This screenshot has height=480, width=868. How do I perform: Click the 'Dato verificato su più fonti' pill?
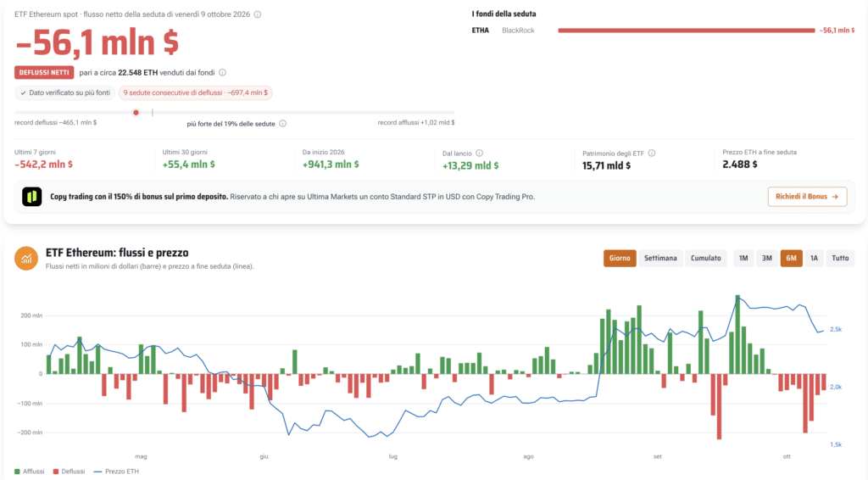pos(64,93)
